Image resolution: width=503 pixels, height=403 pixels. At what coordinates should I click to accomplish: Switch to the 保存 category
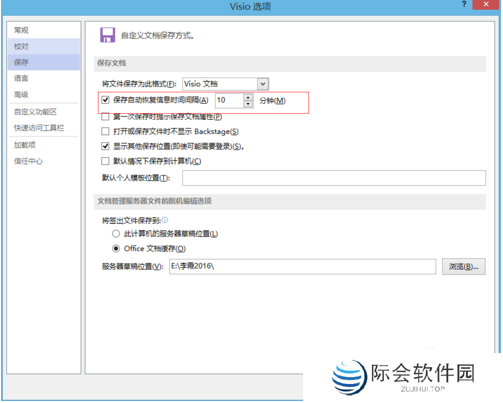click(43, 62)
